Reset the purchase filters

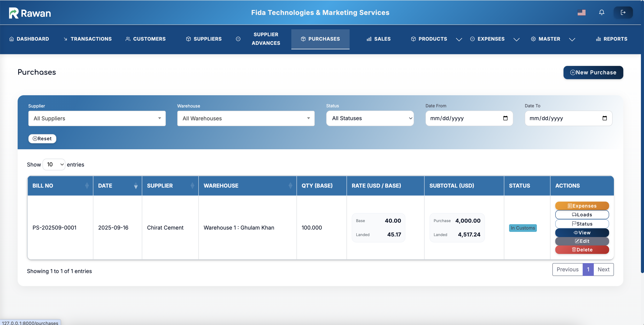click(x=42, y=139)
